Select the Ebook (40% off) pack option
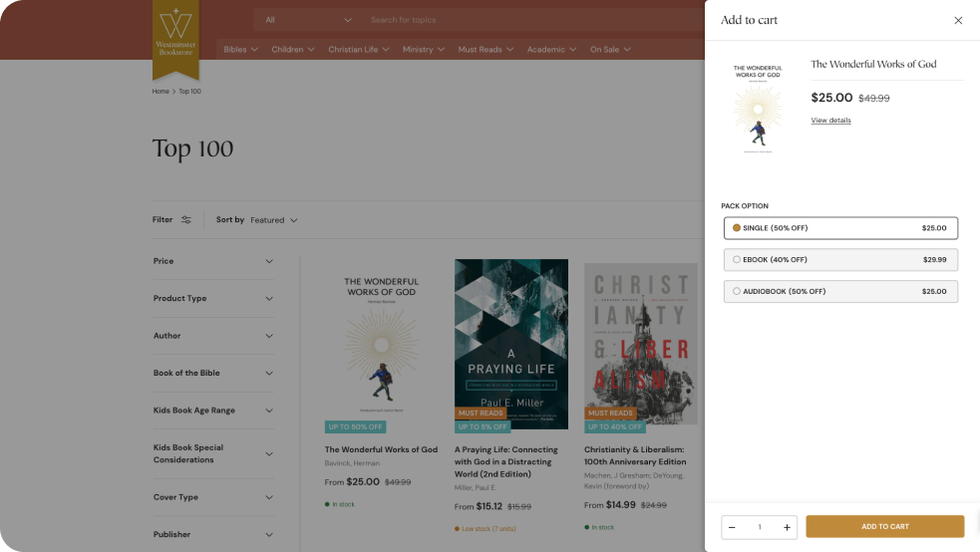 point(840,260)
